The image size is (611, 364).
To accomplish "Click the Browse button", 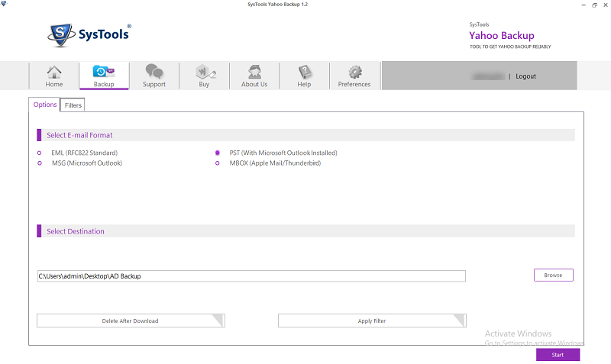I will (x=553, y=275).
